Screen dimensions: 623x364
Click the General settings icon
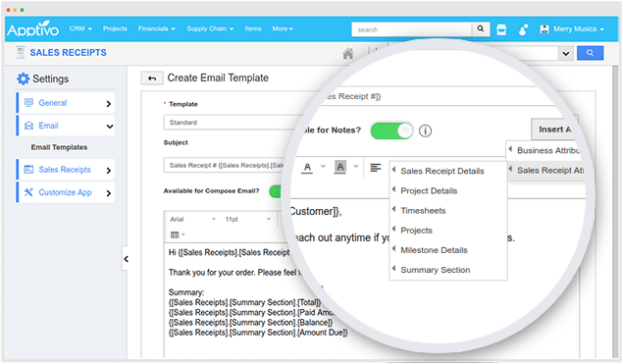click(28, 103)
